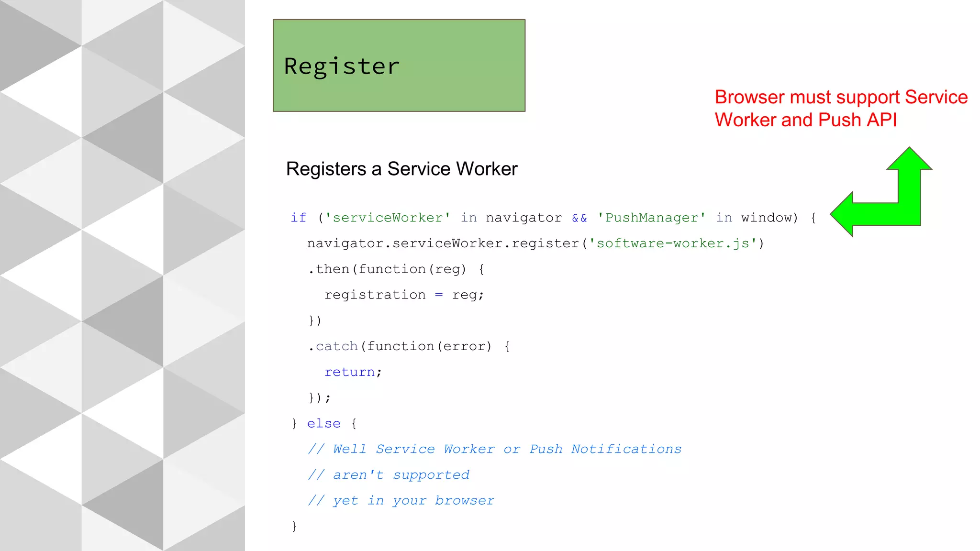Click the red note 'Browser must support Service Worker and Push API'

[841, 108]
